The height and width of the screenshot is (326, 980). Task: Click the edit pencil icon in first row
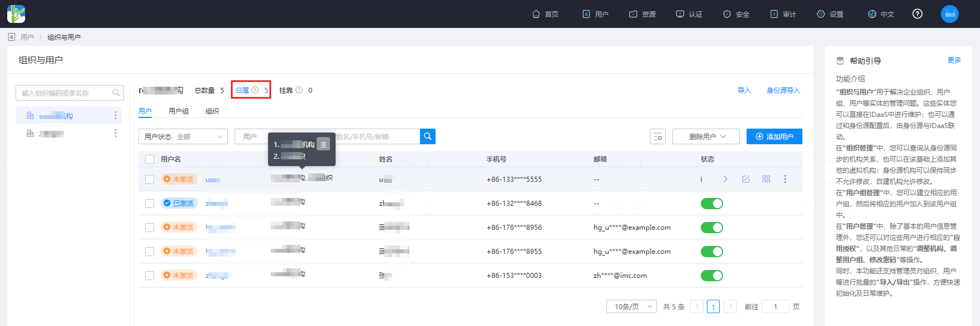[746, 179]
